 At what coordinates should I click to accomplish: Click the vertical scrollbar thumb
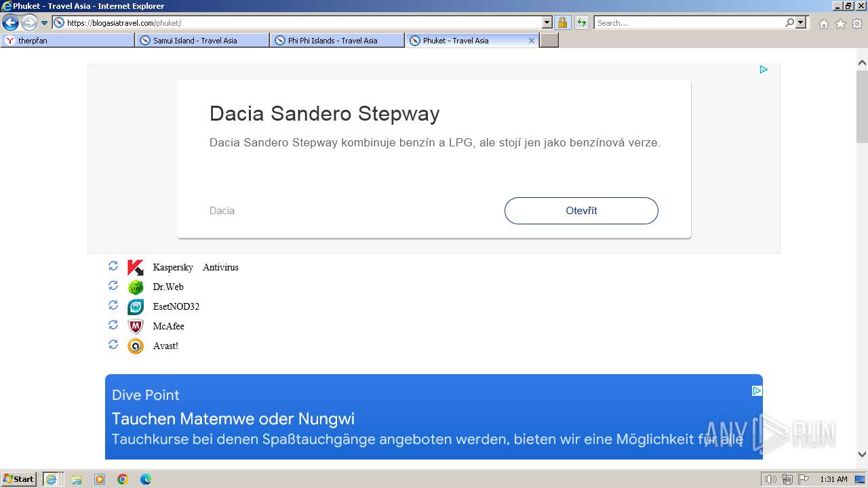862,106
